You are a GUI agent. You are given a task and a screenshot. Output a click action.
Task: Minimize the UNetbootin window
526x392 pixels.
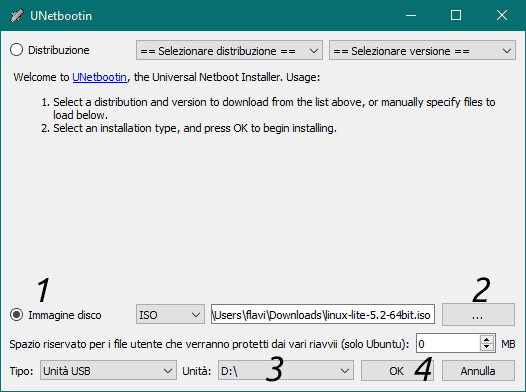(411, 15)
